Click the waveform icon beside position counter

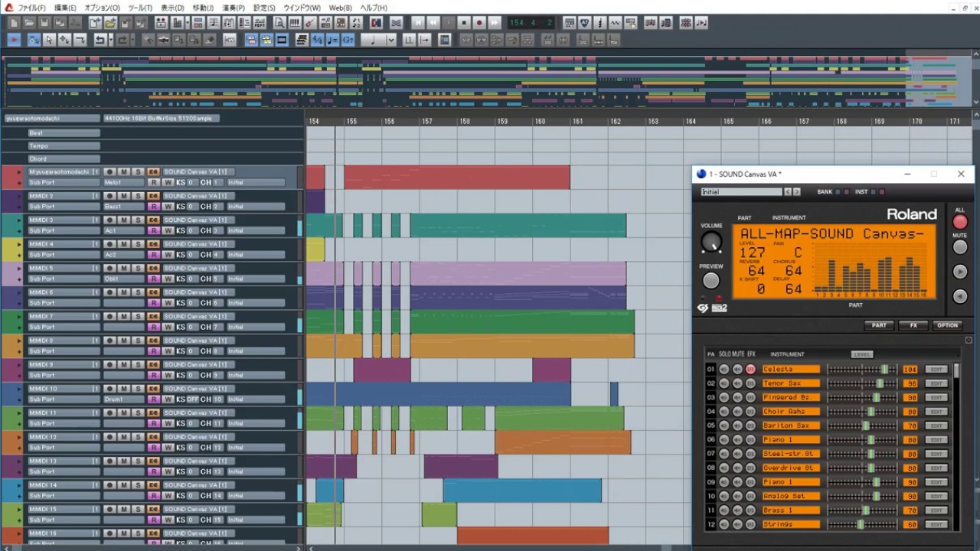pyautogui.click(x=616, y=23)
